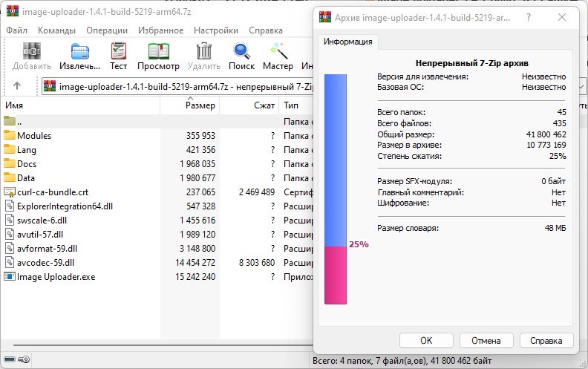Select the avformat-59.dll file name
The image size is (588, 369).
[x=47, y=248]
